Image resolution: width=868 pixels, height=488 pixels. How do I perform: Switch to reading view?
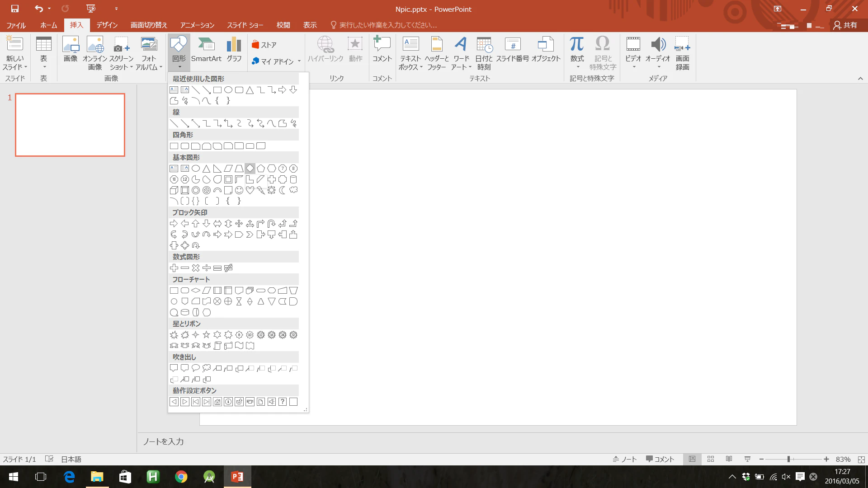[x=729, y=459]
